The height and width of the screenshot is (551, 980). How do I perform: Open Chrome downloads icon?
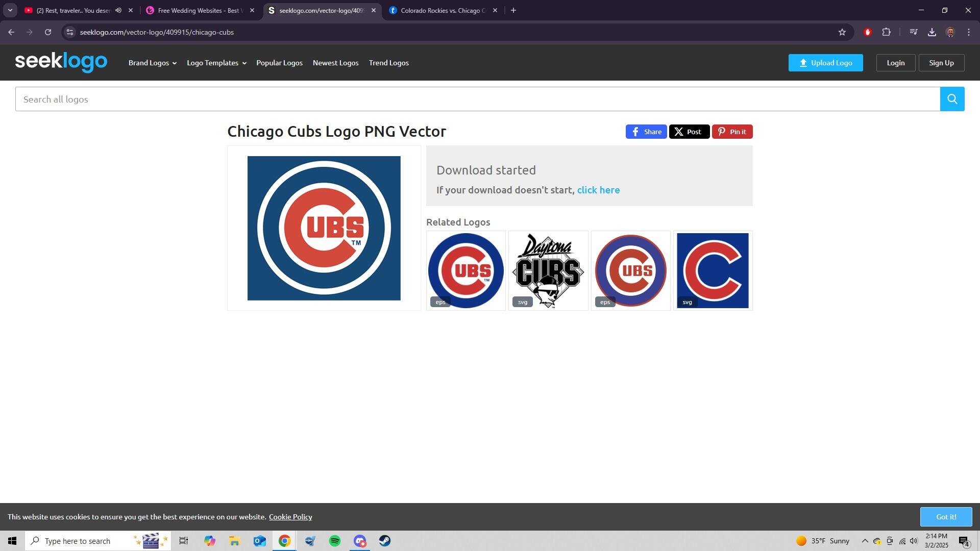(x=932, y=32)
